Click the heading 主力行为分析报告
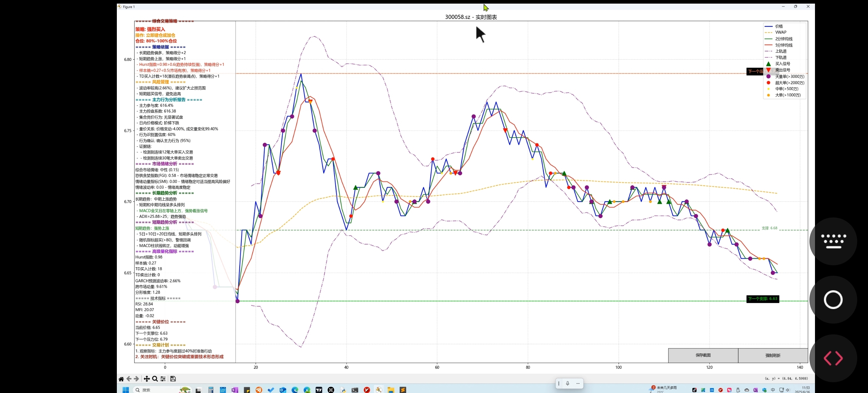Viewport: 868px width, 393px height. pos(169,100)
